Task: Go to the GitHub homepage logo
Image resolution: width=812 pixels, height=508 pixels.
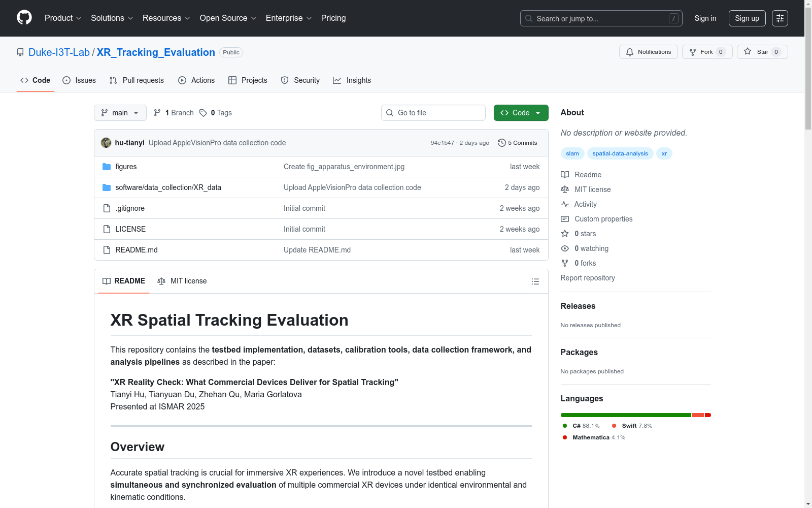Action: (x=24, y=18)
